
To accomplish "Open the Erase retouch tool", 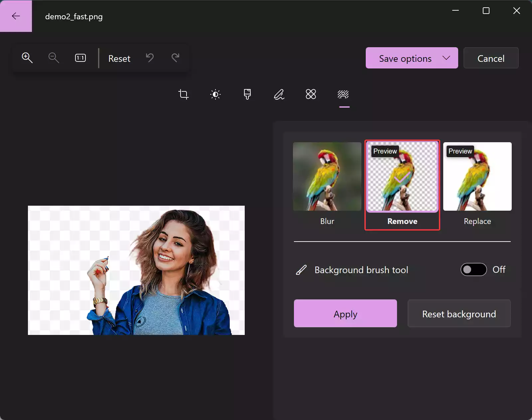I will [x=311, y=94].
